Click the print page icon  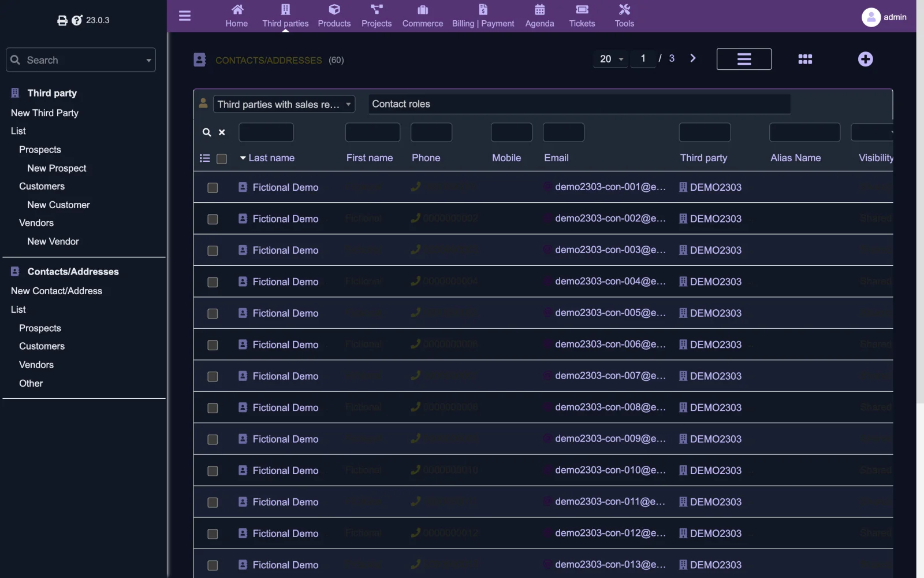pos(62,20)
